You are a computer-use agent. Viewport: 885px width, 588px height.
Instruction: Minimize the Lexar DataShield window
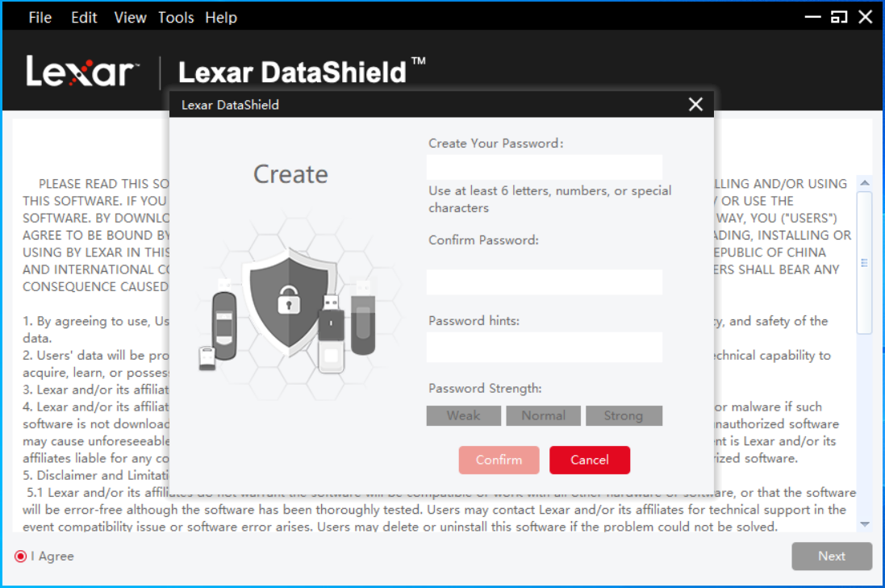812,18
